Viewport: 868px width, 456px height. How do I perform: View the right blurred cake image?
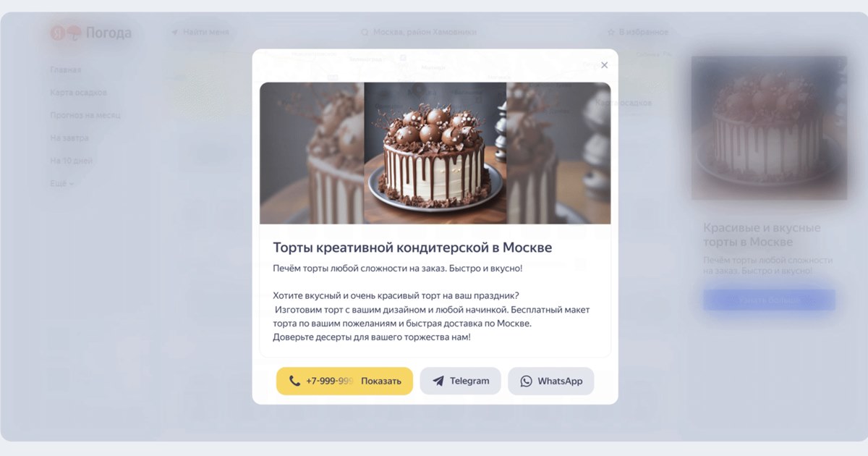tap(558, 153)
